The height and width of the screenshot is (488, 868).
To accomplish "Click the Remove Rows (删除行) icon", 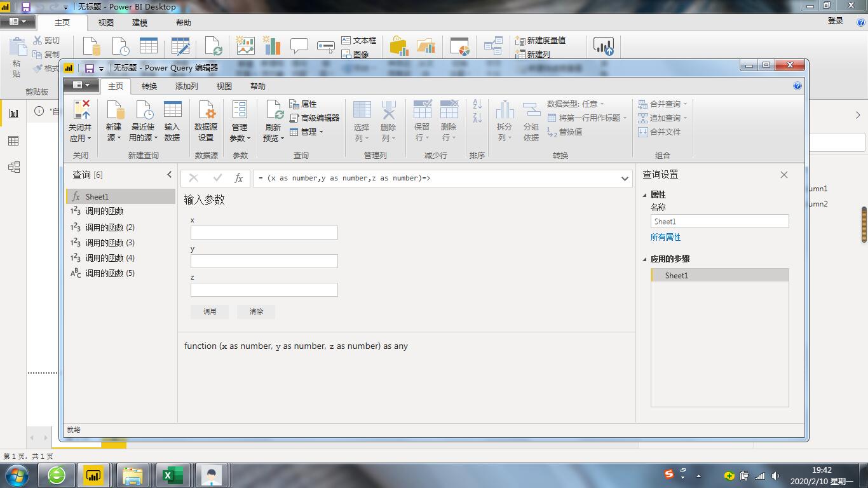I will point(449,109).
